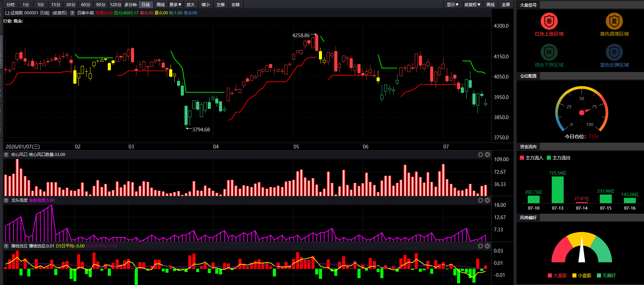This screenshot has width=644, height=285.
Task: Click the 仓位配置 panel header
Action: (x=528, y=76)
